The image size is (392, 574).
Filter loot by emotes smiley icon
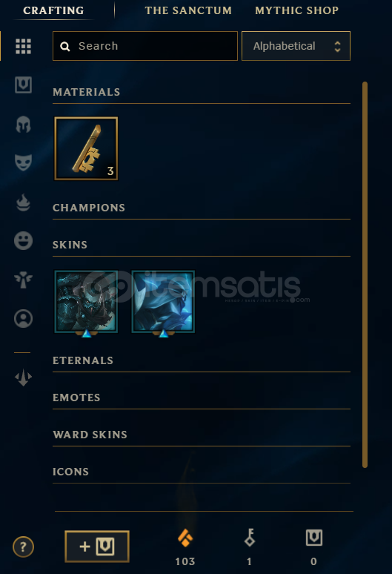(x=23, y=241)
